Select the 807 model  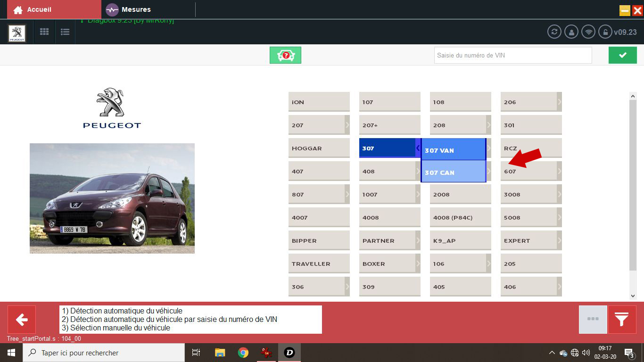pos(316,194)
